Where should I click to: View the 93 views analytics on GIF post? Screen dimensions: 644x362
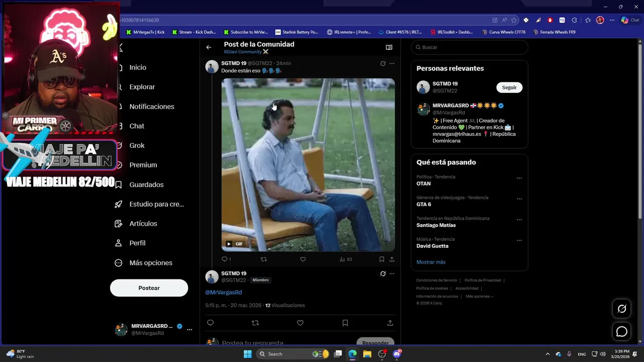[x=346, y=259]
